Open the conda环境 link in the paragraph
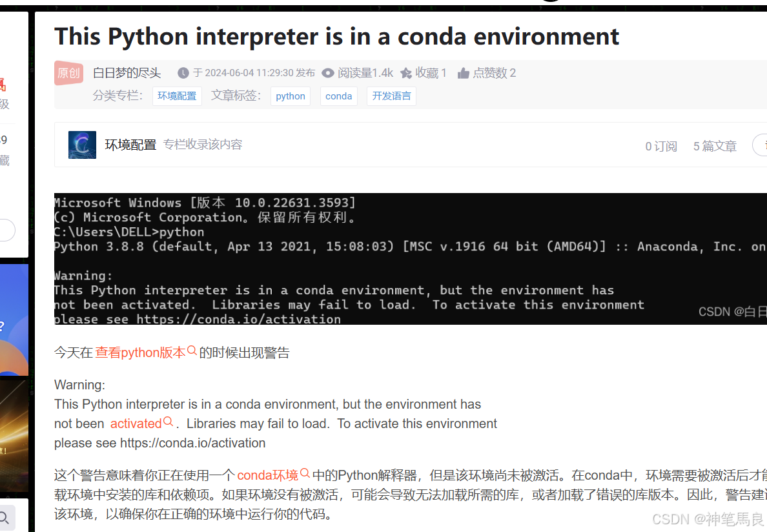The height and width of the screenshot is (532, 767). click(x=267, y=475)
